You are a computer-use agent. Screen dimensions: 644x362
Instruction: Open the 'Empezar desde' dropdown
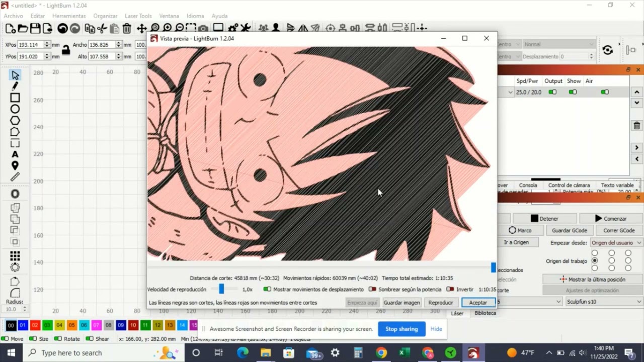point(616,242)
